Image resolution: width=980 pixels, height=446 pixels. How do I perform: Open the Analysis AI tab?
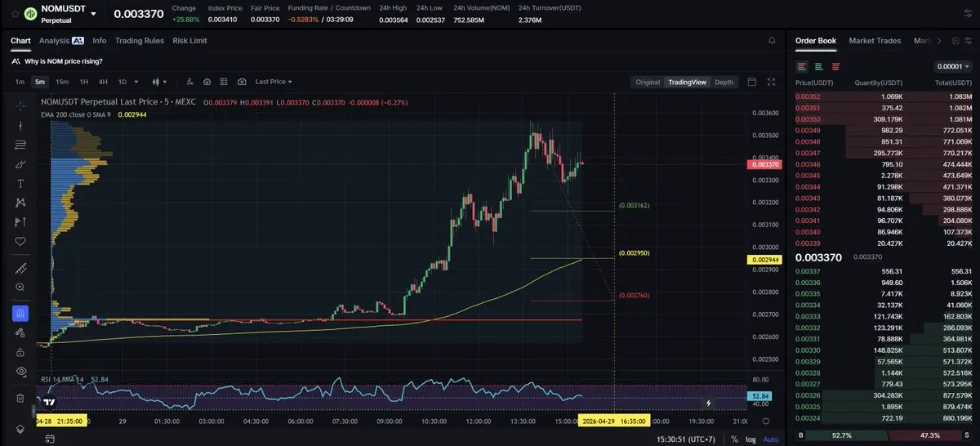click(x=61, y=40)
